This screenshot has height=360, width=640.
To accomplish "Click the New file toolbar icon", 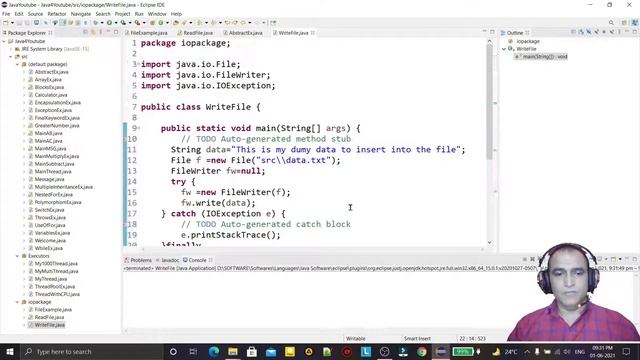I will click(x=6, y=23).
